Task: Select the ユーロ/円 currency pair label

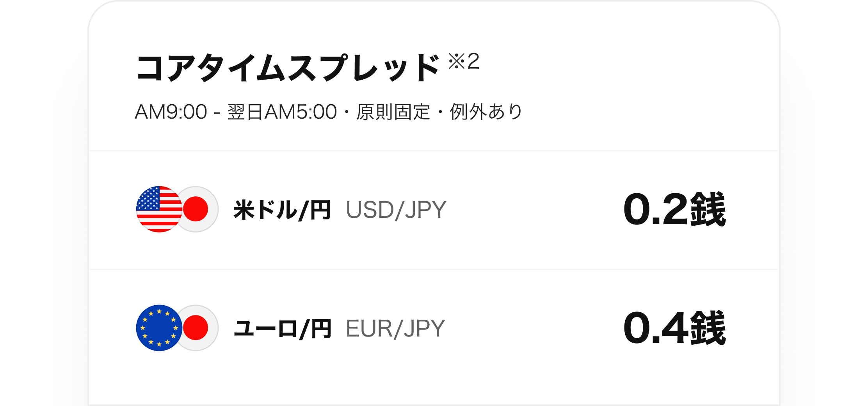Action: pyautogui.click(x=283, y=329)
